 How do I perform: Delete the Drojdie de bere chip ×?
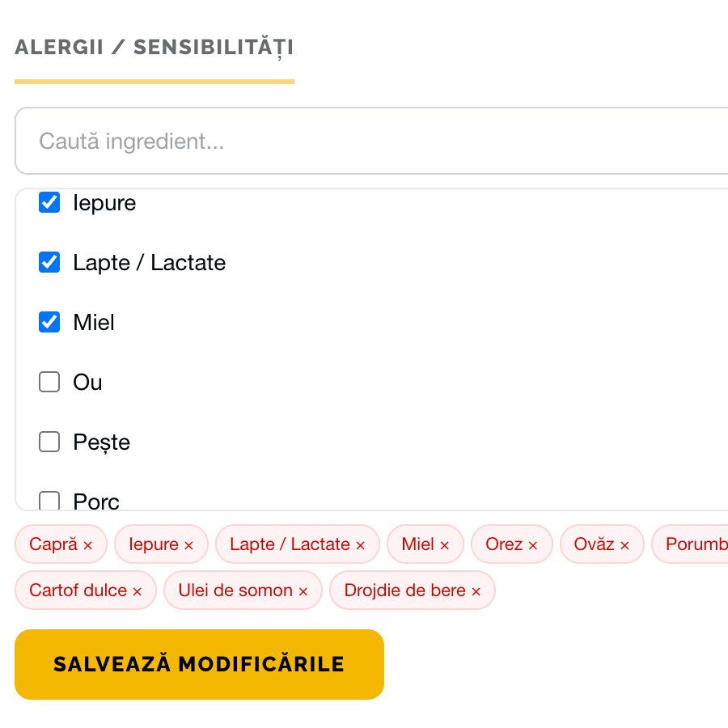point(476,592)
